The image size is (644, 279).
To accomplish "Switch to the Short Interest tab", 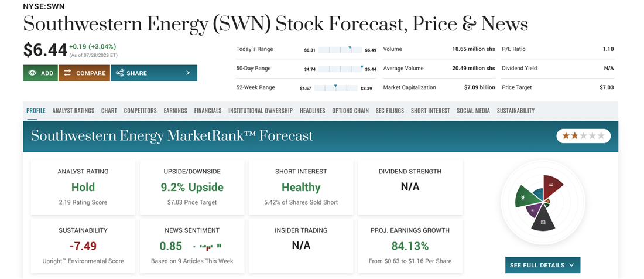I will pos(430,110).
